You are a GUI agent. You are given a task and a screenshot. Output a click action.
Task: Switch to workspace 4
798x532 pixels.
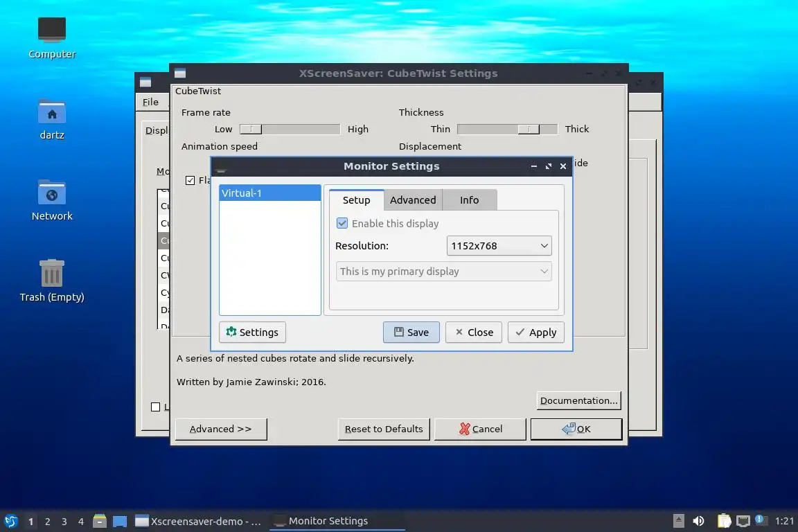pyautogui.click(x=81, y=522)
